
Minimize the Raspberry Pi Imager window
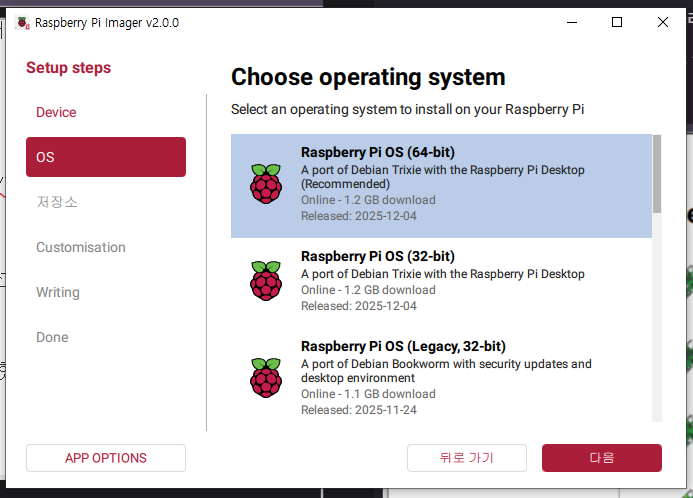click(572, 22)
